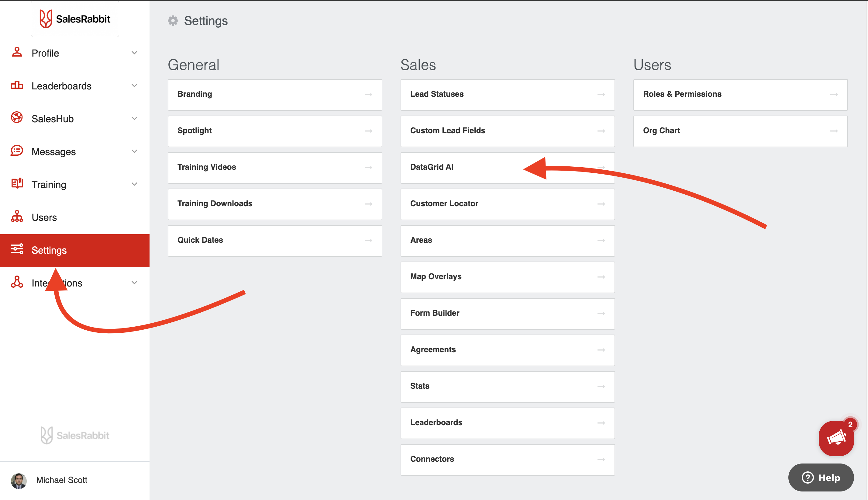The width and height of the screenshot is (868, 500).
Task: Open Stats settings
Action: (x=508, y=387)
